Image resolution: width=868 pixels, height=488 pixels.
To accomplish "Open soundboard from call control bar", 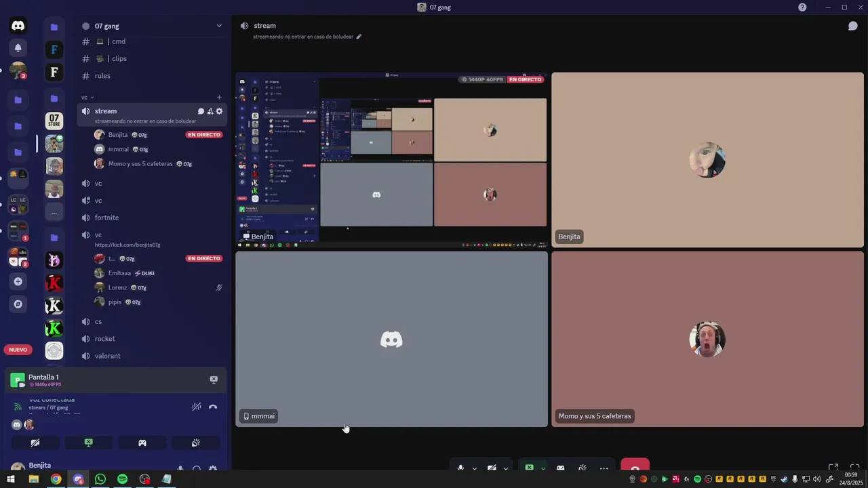I will coord(582,468).
